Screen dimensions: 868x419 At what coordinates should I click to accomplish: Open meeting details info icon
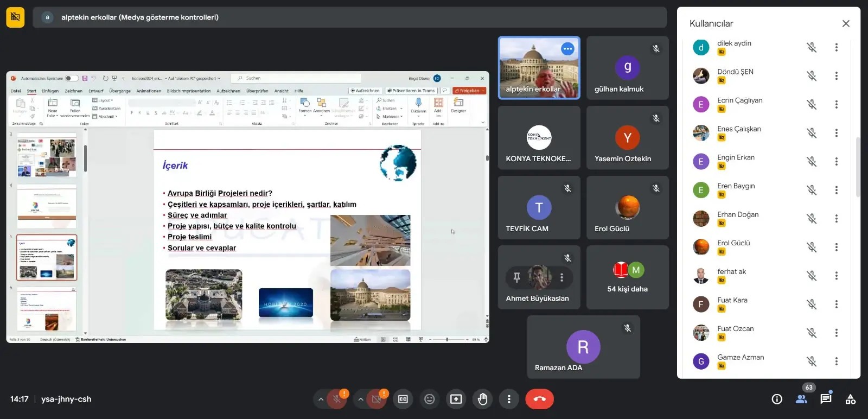click(777, 399)
